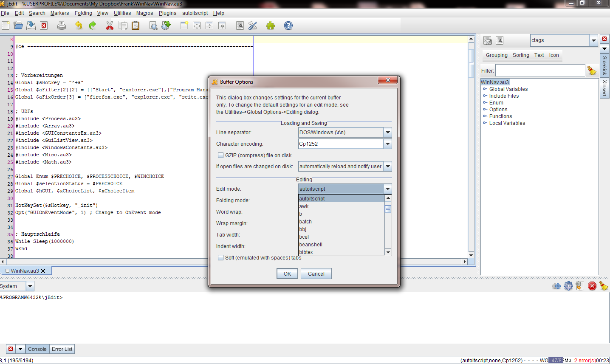Viewport: 610px width, 364px height.
Task: Toggle Soft emulated with spaces tabs checkbox
Action: click(x=221, y=258)
